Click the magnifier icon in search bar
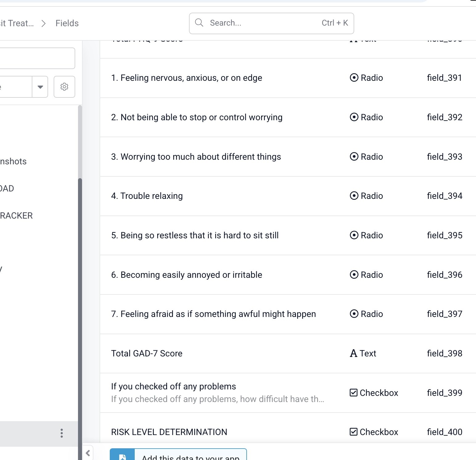 tap(199, 23)
